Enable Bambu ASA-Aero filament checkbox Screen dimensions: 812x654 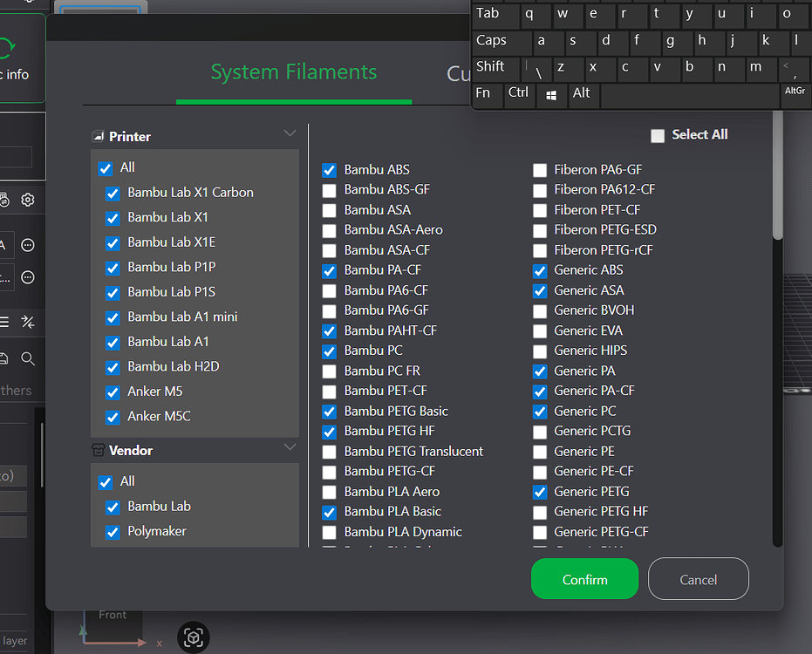pyautogui.click(x=329, y=230)
